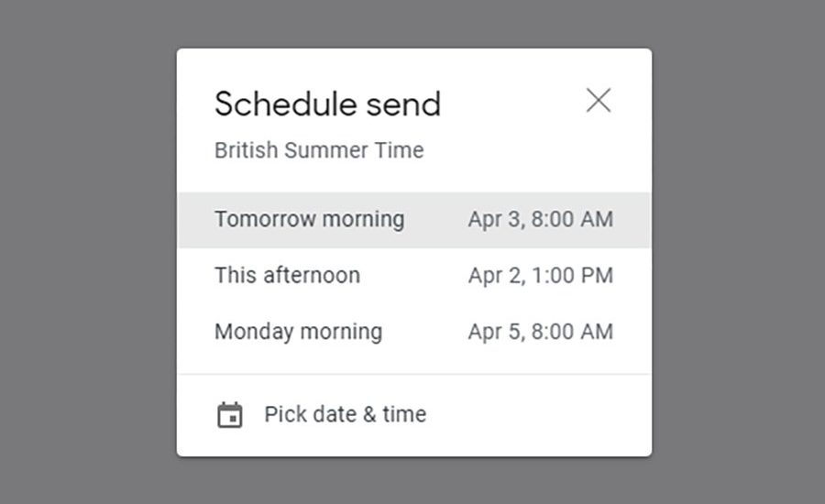Close the Schedule send dialog
The width and height of the screenshot is (825, 504).
coord(599,101)
